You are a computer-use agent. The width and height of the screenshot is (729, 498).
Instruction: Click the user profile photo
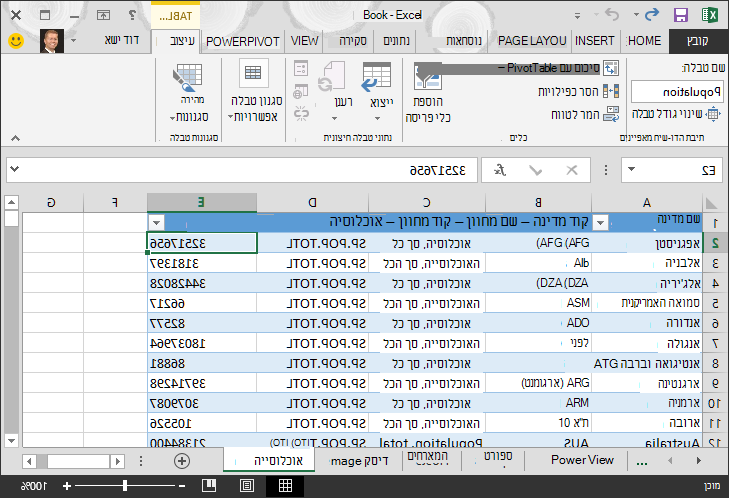coord(52,41)
